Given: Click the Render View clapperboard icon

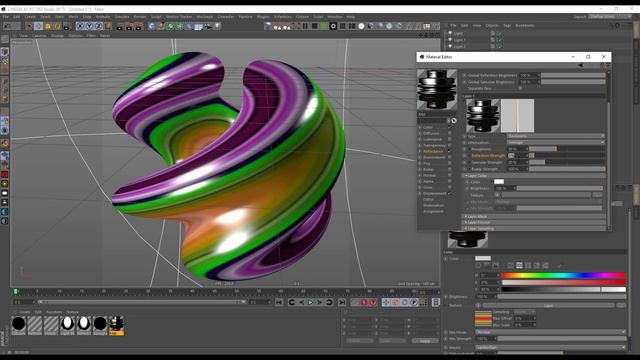Looking at the screenshot, I should pyautogui.click(x=120, y=26).
